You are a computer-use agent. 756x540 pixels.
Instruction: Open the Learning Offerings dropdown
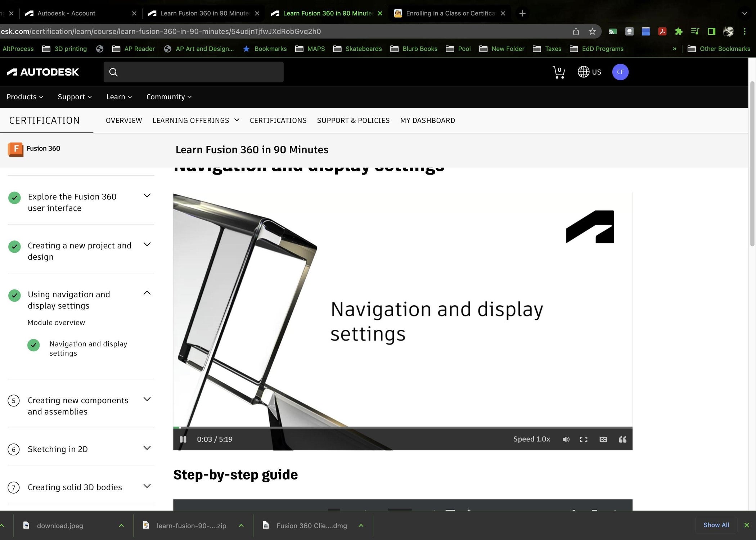[196, 120]
